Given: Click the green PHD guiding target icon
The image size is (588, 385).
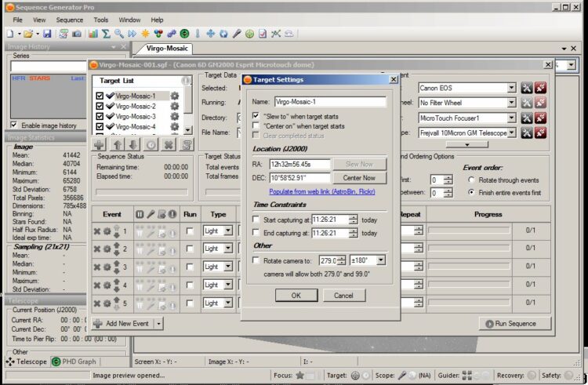Looking at the screenshot, I should click(x=184, y=34).
